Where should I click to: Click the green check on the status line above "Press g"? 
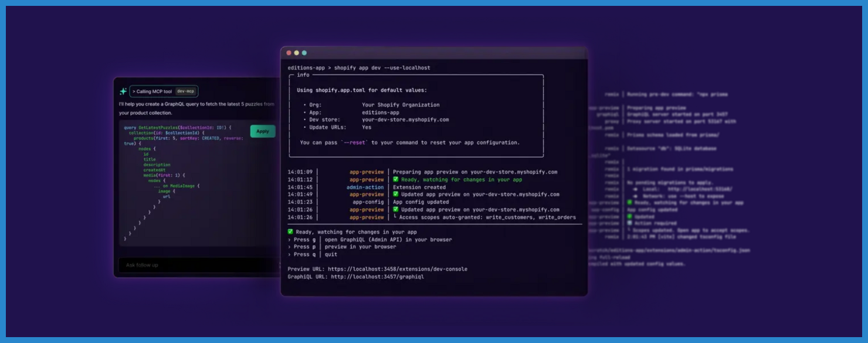tap(290, 232)
